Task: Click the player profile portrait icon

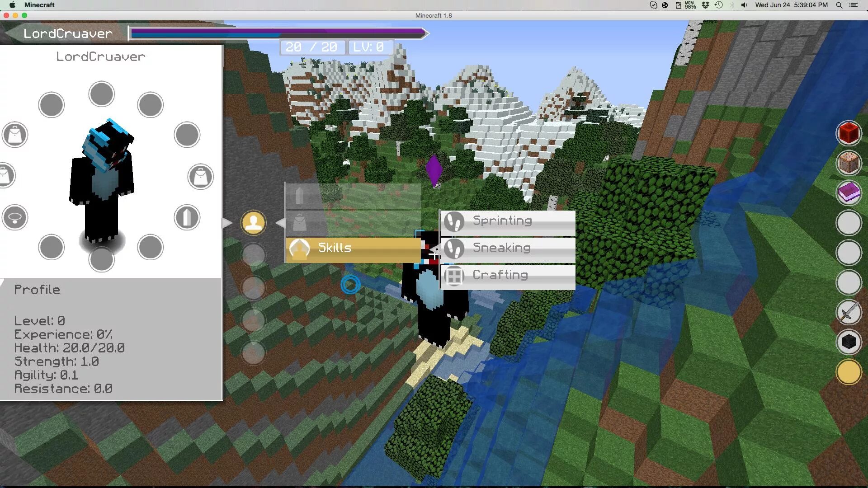Action: (x=253, y=223)
